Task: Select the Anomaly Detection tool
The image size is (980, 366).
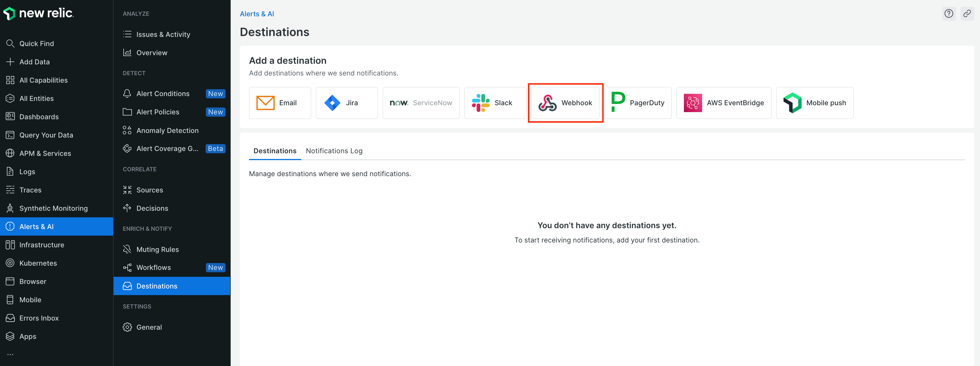Action: click(x=167, y=130)
